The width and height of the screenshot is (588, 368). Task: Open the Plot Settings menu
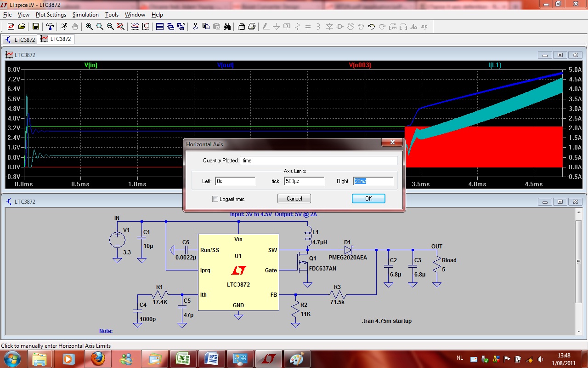pyautogui.click(x=51, y=15)
